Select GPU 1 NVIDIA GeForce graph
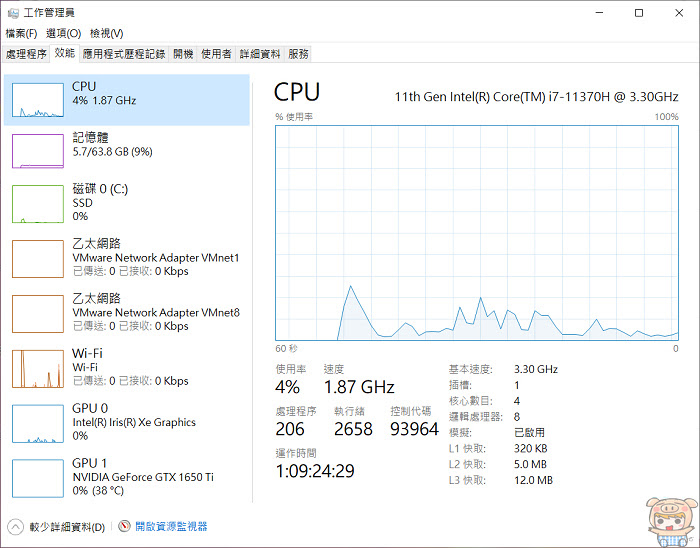This screenshot has width=700, height=548. (x=37, y=478)
